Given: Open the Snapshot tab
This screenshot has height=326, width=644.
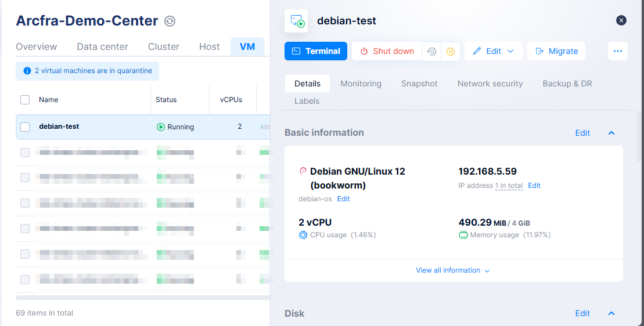Looking at the screenshot, I should click(x=419, y=84).
